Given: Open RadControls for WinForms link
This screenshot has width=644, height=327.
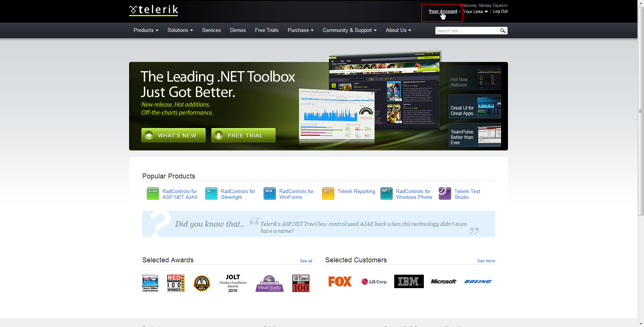Looking at the screenshot, I should click(296, 194).
